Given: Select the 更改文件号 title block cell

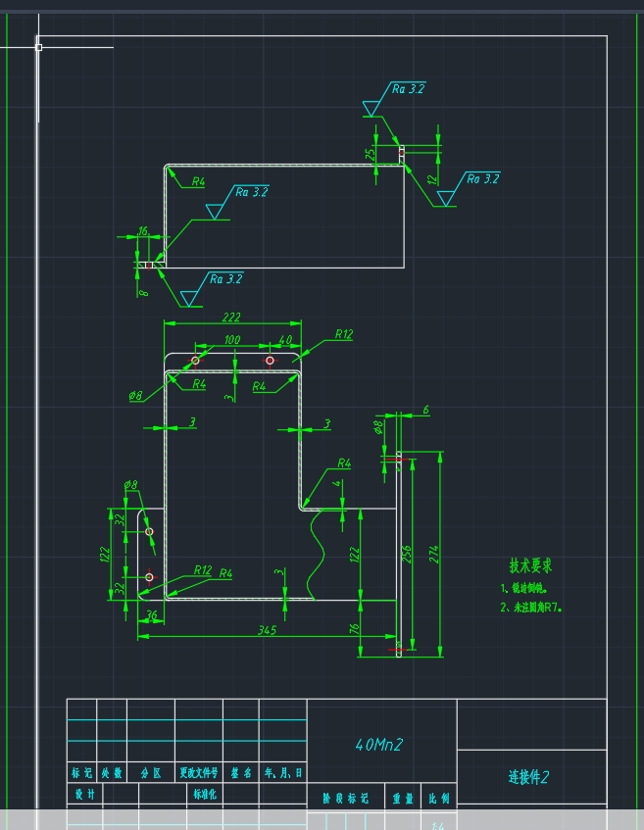Looking at the screenshot, I should [199, 772].
